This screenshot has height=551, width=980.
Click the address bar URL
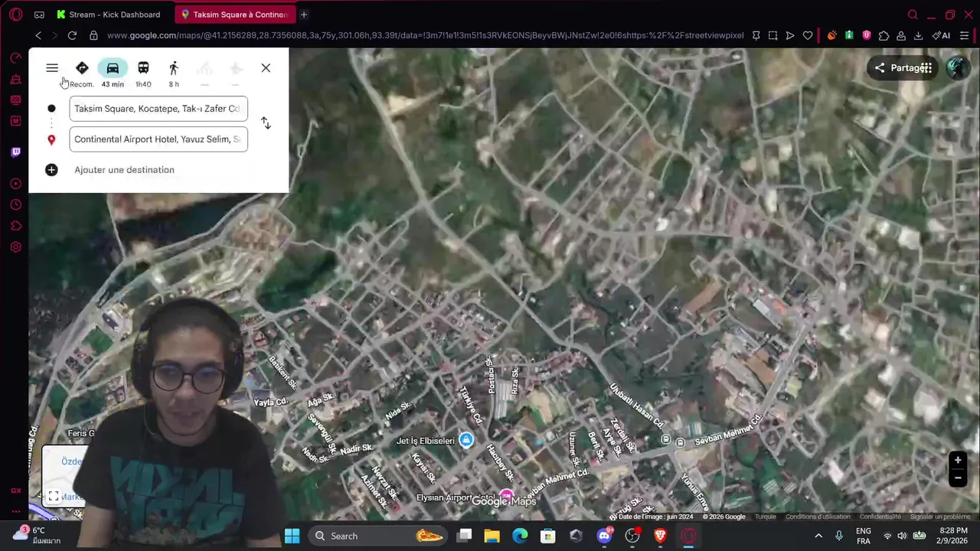[x=425, y=35]
